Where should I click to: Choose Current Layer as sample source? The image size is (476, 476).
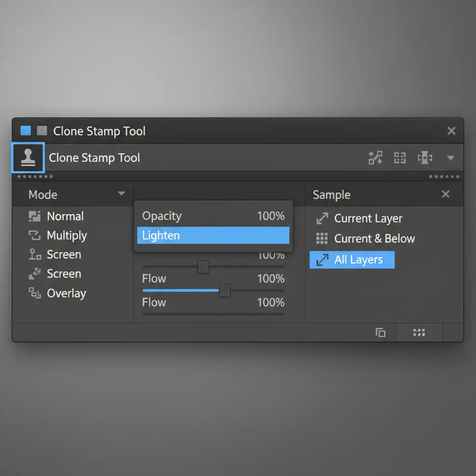[x=368, y=218]
